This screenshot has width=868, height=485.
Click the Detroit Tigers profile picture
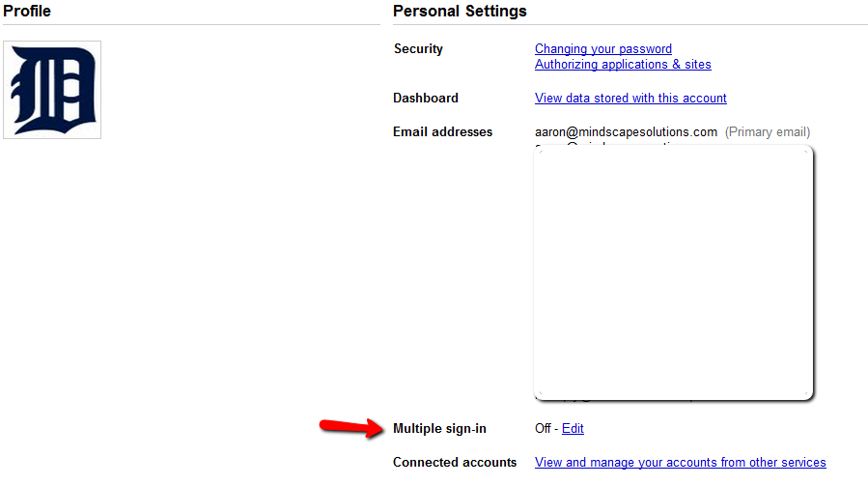(52, 90)
